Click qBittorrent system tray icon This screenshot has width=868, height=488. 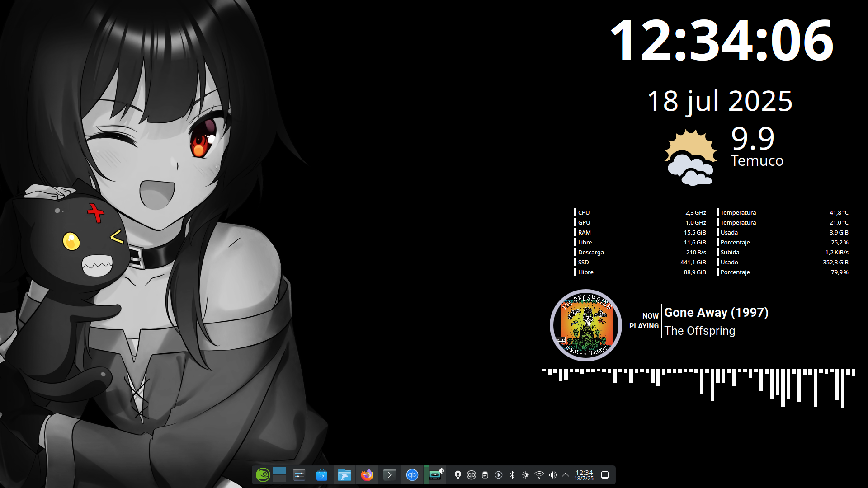(472, 475)
